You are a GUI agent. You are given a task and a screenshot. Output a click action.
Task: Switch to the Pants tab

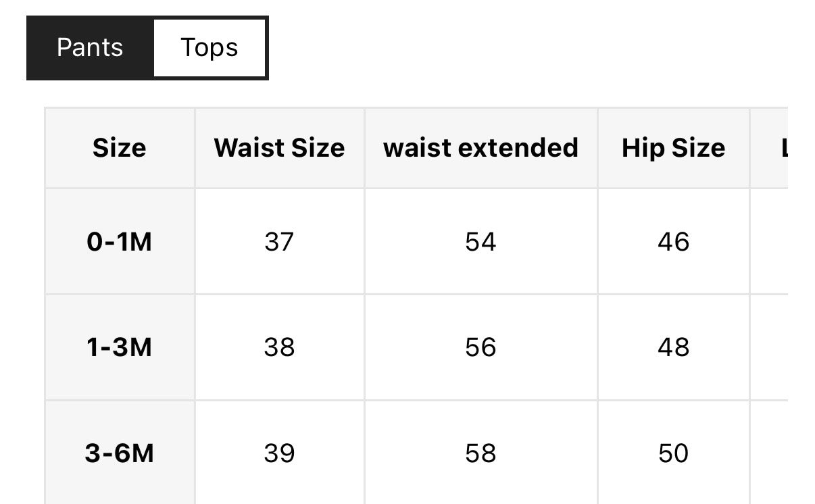point(90,48)
